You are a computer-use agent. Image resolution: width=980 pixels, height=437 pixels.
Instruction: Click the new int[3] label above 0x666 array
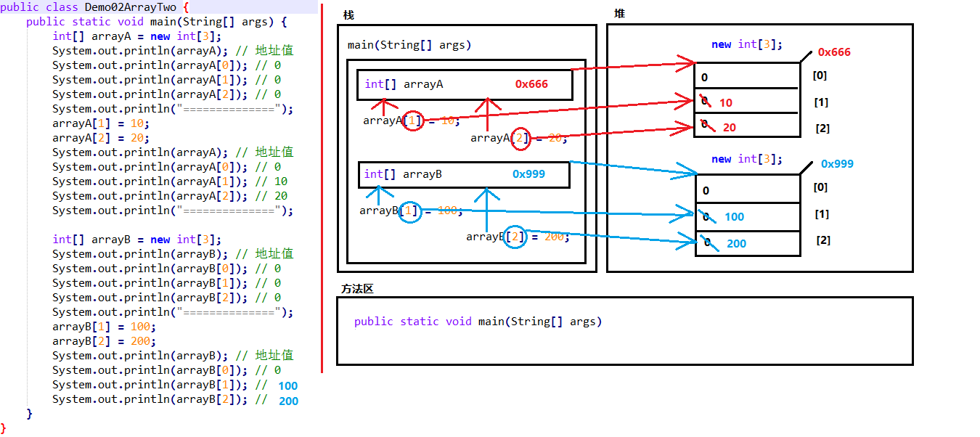[x=747, y=44]
